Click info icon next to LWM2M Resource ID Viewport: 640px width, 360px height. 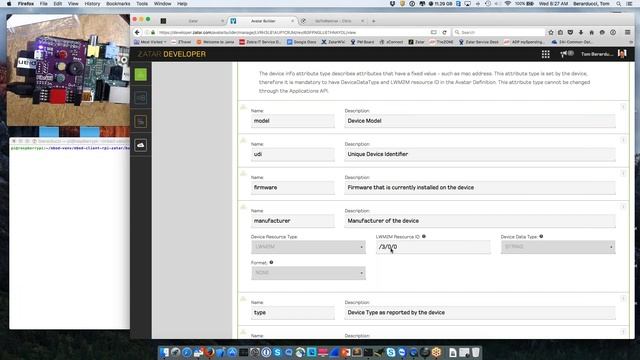click(424, 236)
